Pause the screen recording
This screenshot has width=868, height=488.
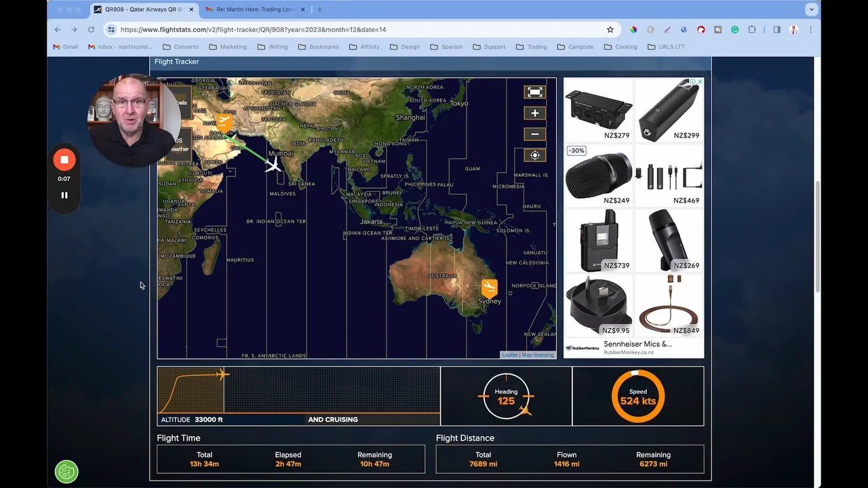(64, 195)
